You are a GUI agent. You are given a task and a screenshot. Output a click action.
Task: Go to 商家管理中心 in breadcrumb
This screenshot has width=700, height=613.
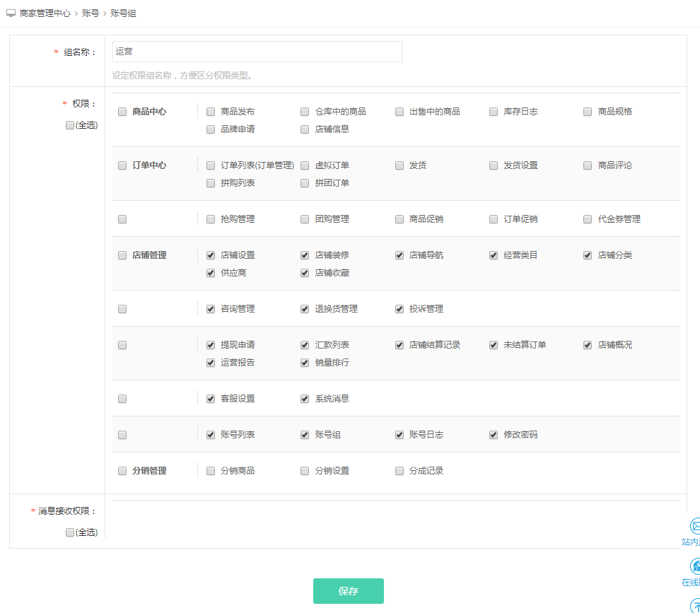(45, 13)
